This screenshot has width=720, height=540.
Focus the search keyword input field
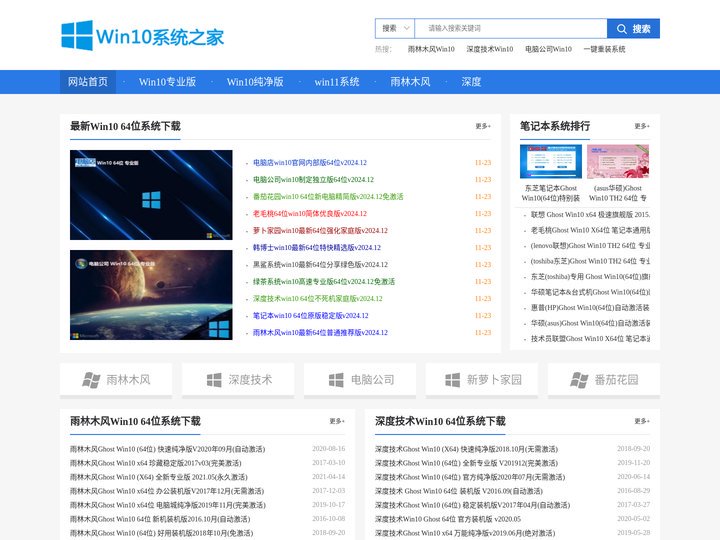[x=511, y=28]
